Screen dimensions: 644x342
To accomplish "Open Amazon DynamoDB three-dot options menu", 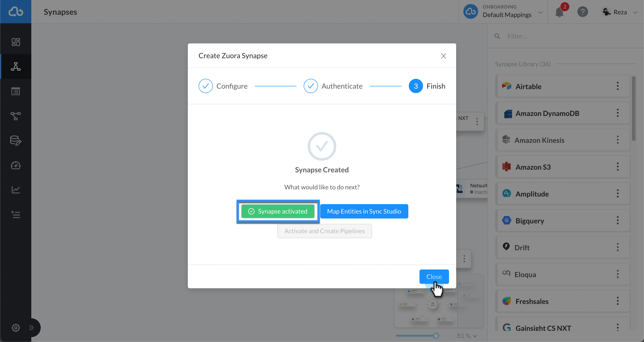I will click(617, 113).
